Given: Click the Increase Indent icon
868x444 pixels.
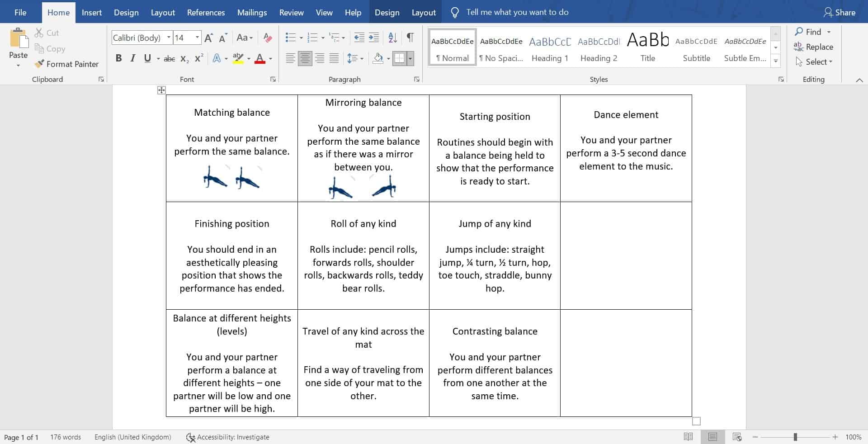Looking at the screenshot, I should coord(374,38).
